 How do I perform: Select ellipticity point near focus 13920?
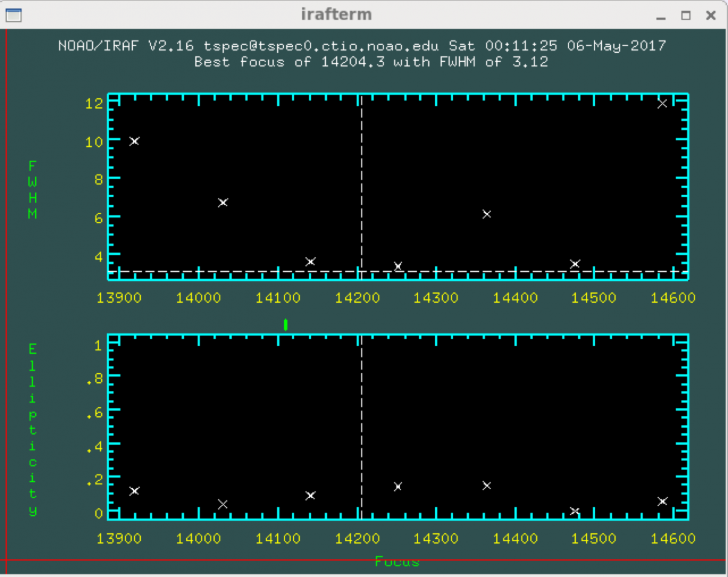134,491
